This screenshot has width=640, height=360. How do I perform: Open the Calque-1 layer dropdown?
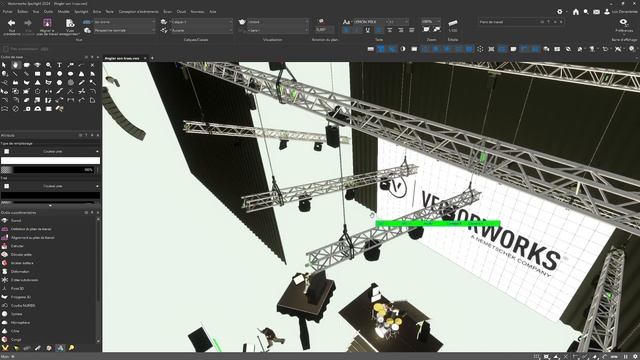tap(201, 22)
